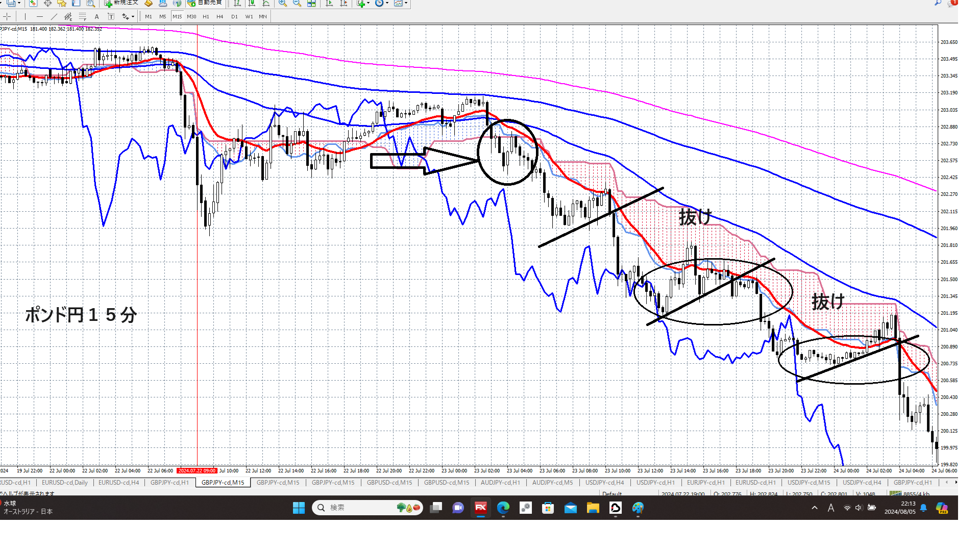
Task: Toggle chart auto scroll icon
Action: [x=329, y=3]
